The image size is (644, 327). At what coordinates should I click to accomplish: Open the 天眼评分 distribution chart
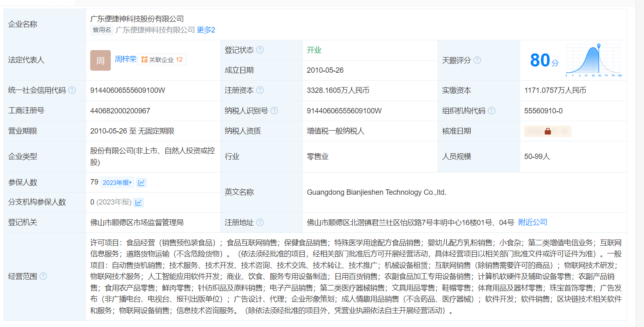click(x=594, y=60)
